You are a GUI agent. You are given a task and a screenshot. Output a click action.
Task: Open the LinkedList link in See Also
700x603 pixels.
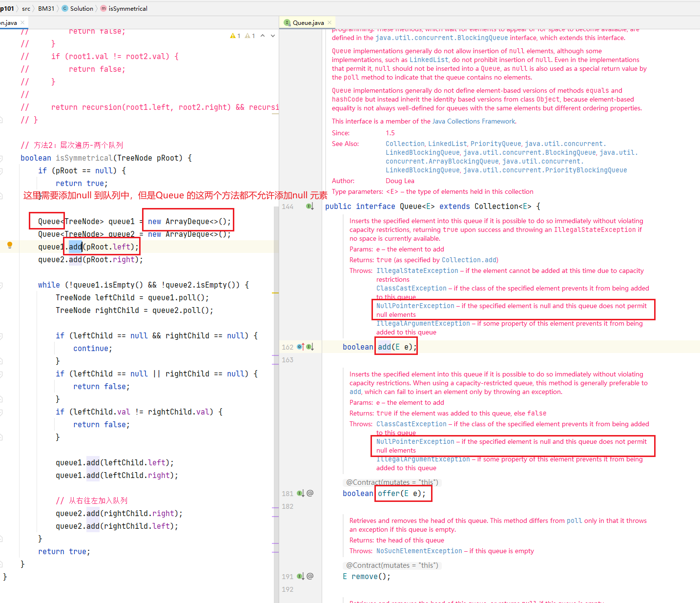(448, 144)
